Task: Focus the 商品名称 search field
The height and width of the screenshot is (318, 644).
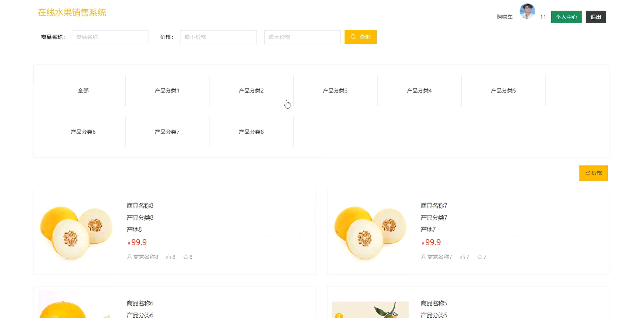Action: tap(110, 37)
